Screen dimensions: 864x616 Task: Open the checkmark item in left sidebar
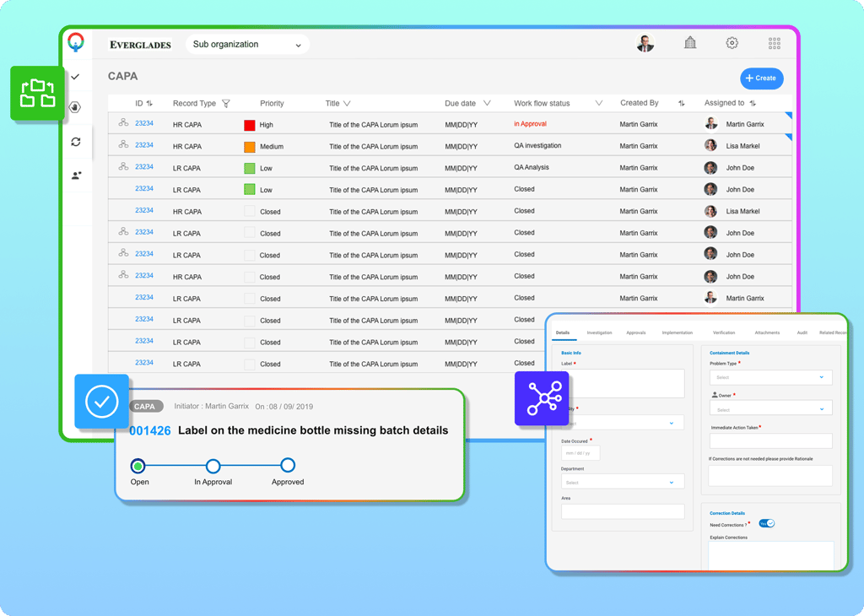[x=75, y=77]
